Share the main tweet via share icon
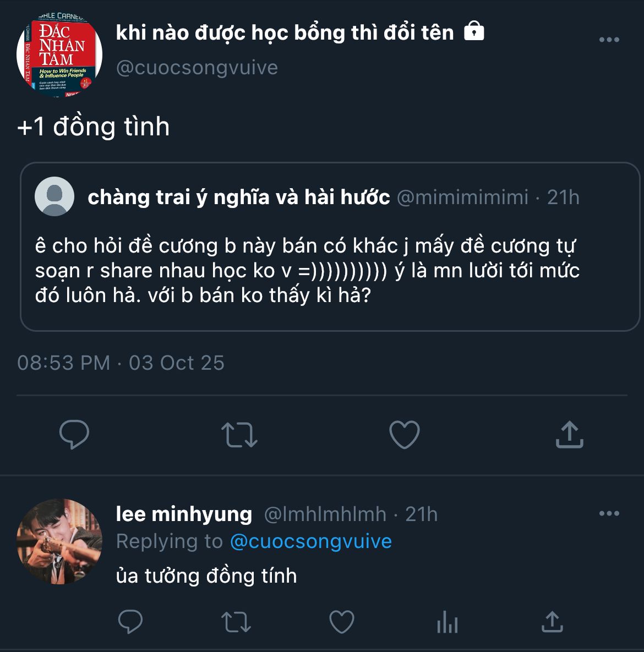This screenshot has height=652, width=644. [569, 434]
